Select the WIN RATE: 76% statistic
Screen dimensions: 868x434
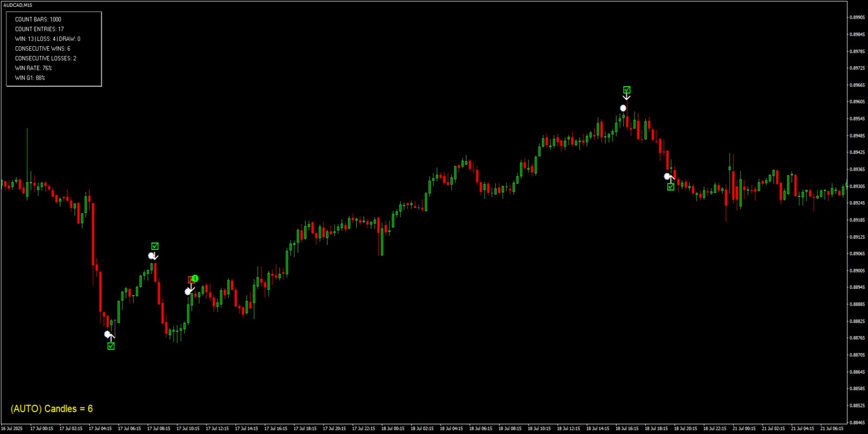click(x=33, y=68)
